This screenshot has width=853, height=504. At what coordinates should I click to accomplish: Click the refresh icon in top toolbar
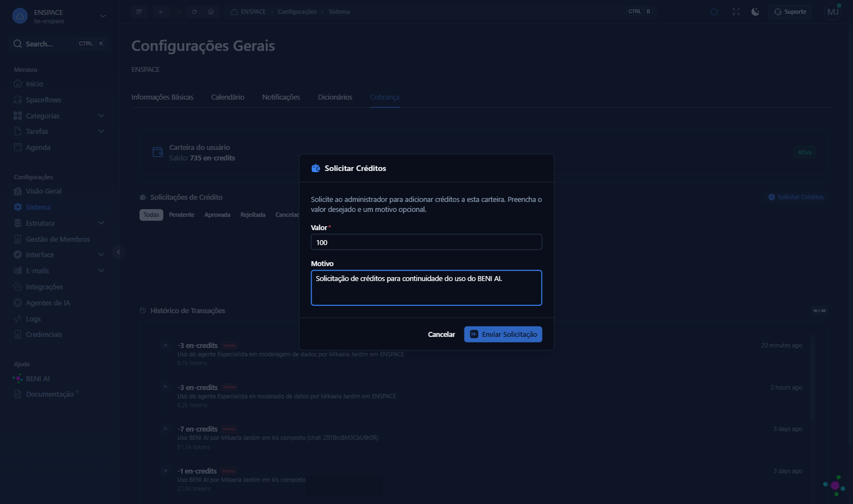(x=194, y=12)
